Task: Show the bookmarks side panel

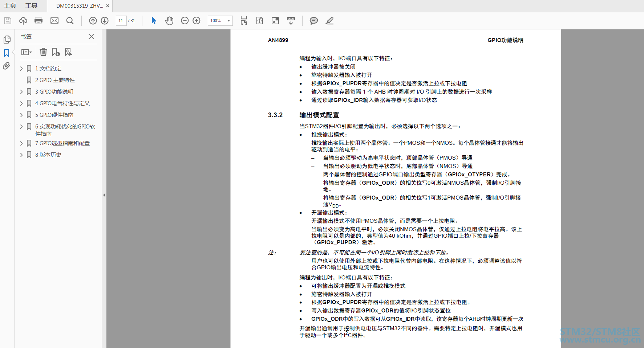Action: pos(7,53)
